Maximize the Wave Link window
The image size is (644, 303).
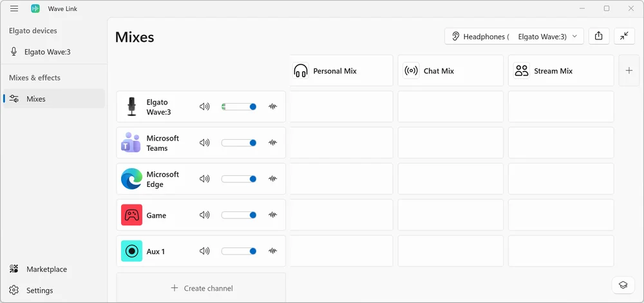click(607, 8)
